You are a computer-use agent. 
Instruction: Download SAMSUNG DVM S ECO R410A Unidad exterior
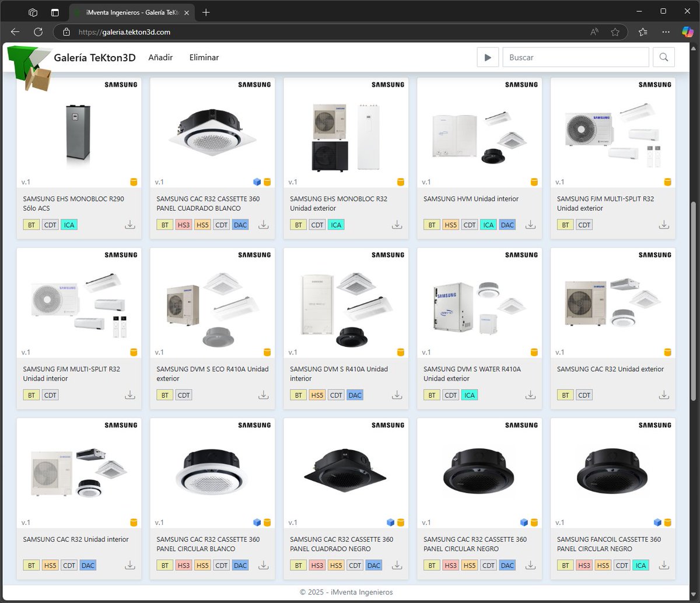264,395
